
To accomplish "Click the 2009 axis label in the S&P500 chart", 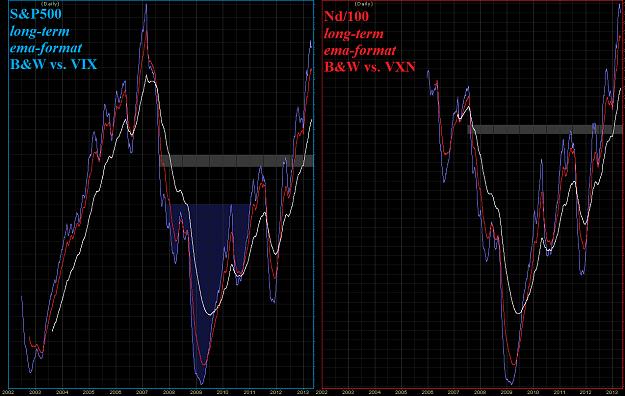I will pyautogui.click(x=196, y=392).
